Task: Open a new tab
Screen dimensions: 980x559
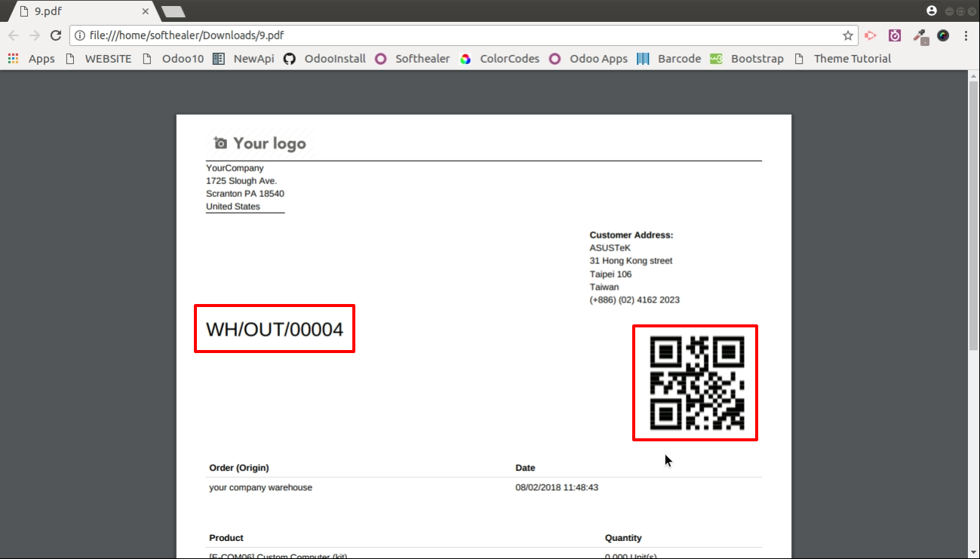Action: [x=174, y=12]
